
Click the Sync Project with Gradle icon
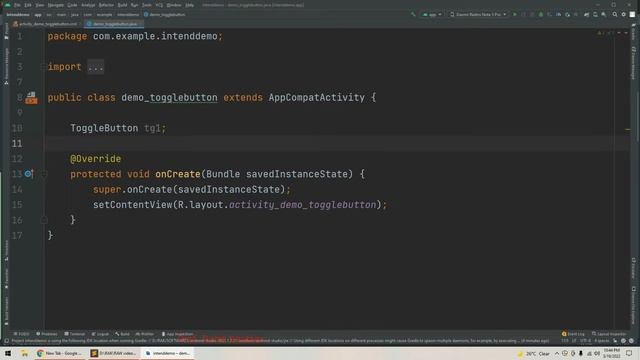[587, 15]
